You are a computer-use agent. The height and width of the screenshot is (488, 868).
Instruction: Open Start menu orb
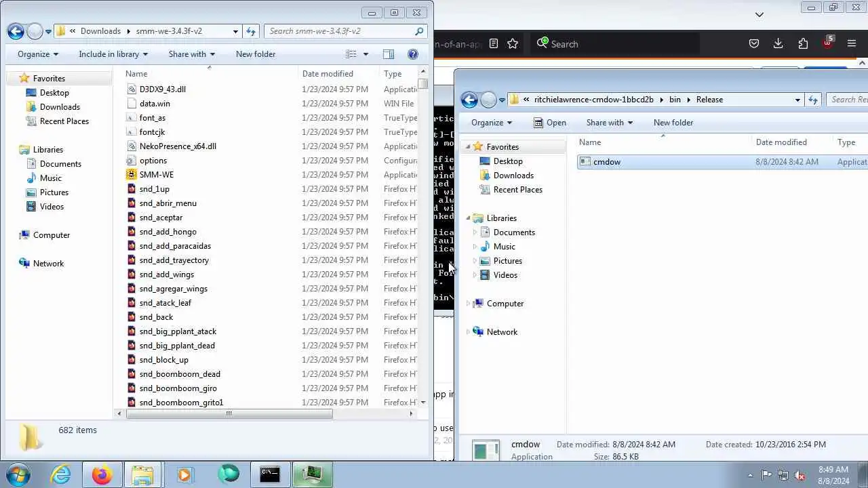tap(18, 474)
